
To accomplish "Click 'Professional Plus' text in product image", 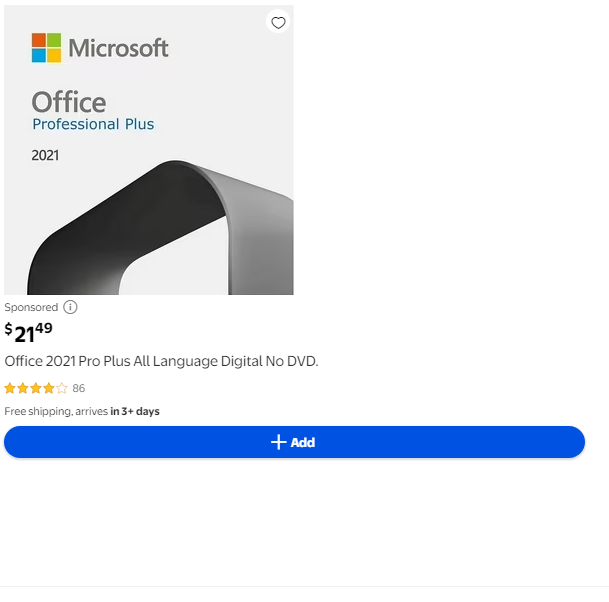I will [x=93, y=124].
